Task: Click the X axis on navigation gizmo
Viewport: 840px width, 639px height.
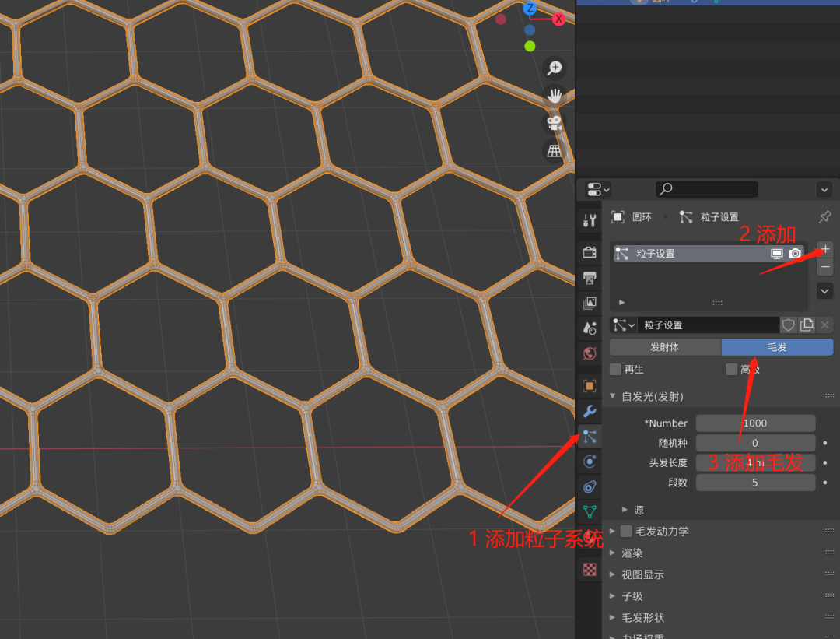Action: click(558, 19)
